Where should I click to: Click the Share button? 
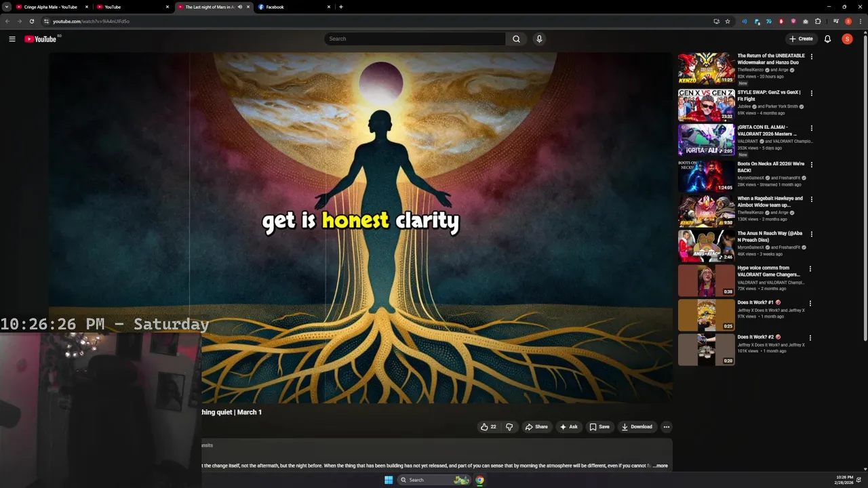click(x=536, y=427)
